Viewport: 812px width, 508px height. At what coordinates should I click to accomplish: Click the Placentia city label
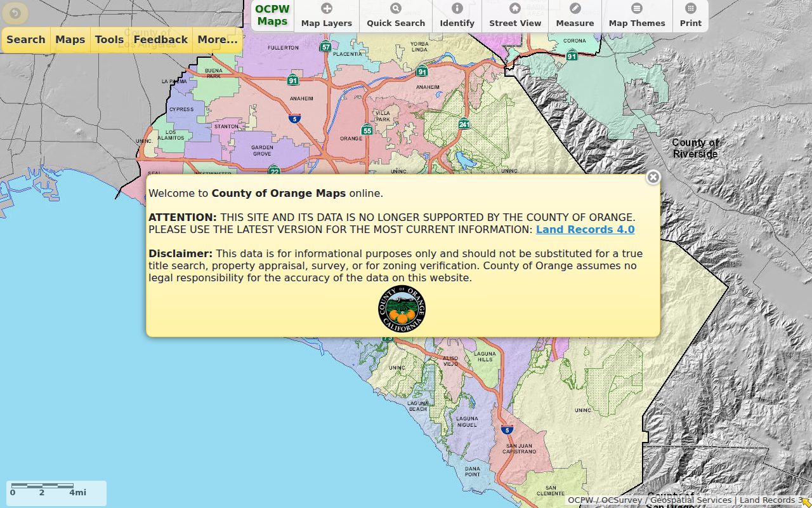tap(347, 54)
